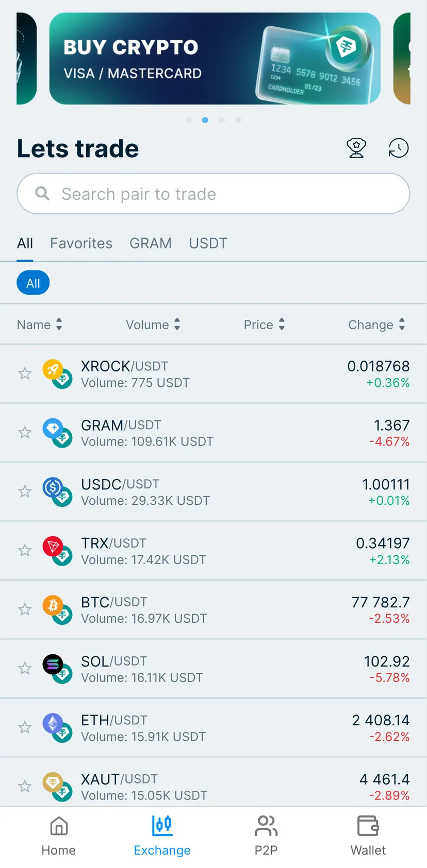Open the BTC orange coin icon
The width and height of the screenshot is (427, 868).
pos(53,605)
